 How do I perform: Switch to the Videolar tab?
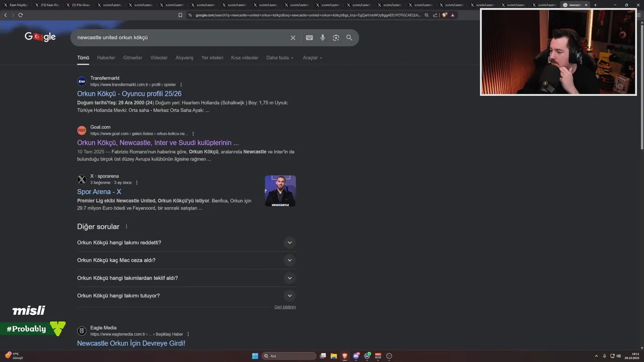(x=159, y=58)
